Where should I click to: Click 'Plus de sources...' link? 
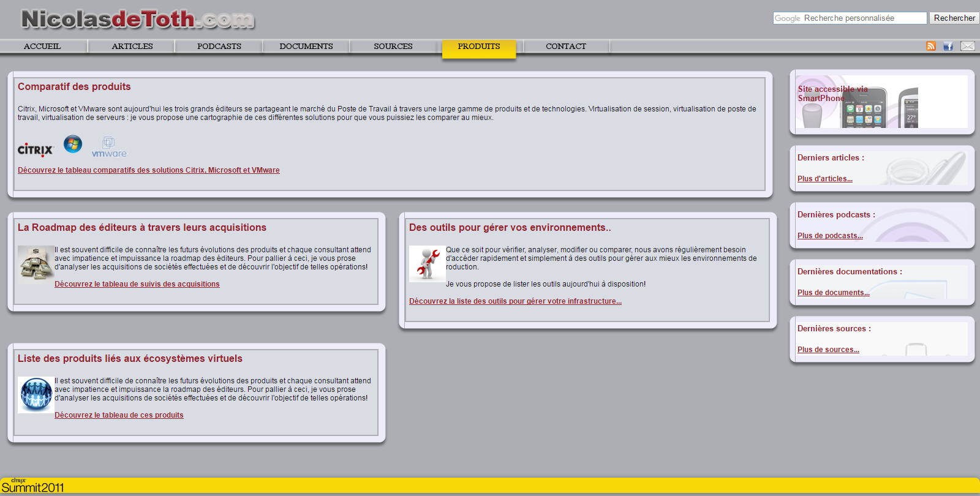pos(828,350)
